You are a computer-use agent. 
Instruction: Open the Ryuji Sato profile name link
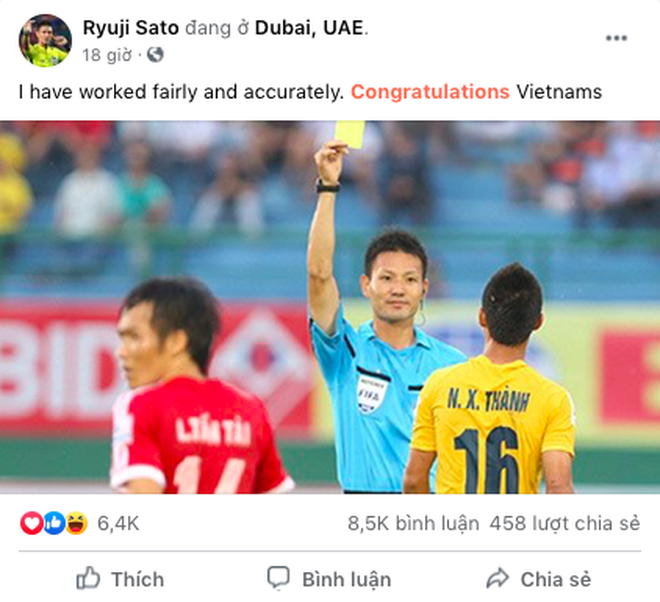pos(131,28)
